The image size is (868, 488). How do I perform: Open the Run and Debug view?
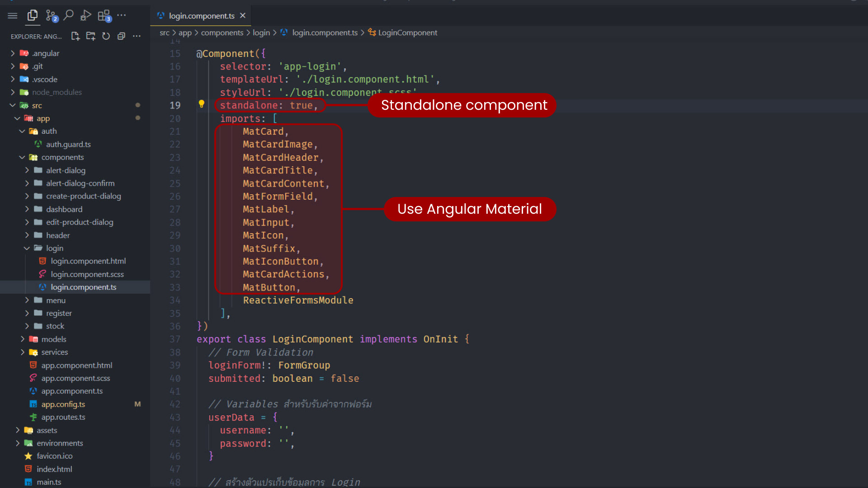point(85,16)
